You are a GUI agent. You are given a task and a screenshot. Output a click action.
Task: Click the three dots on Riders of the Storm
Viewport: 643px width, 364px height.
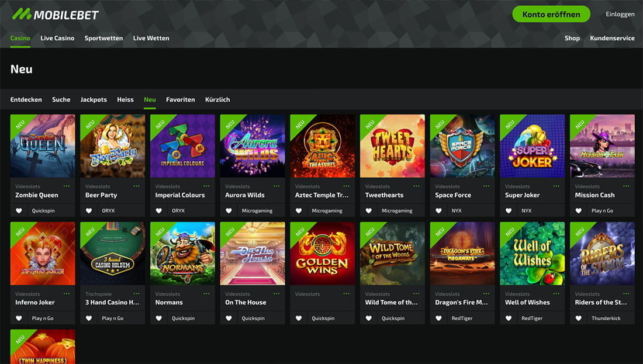point(626,293)
